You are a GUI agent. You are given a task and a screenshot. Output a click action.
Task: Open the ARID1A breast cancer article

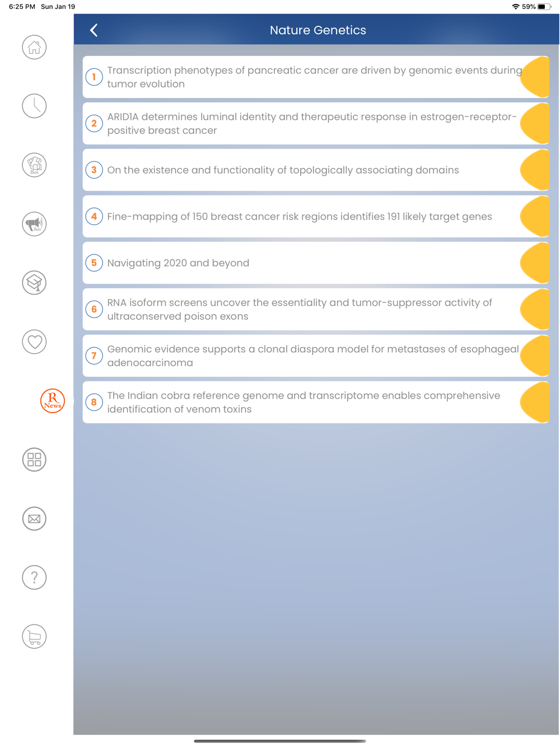coord(311,124)
